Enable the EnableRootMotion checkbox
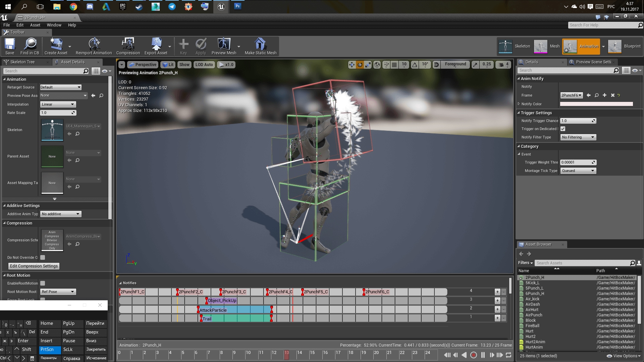This screenshot has width=644, height=362. [x=42, y=283]
